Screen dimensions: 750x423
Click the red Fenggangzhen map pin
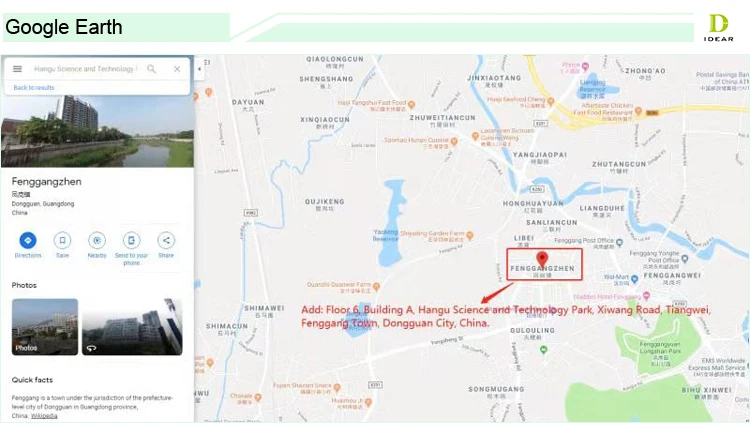click(541, 259)
